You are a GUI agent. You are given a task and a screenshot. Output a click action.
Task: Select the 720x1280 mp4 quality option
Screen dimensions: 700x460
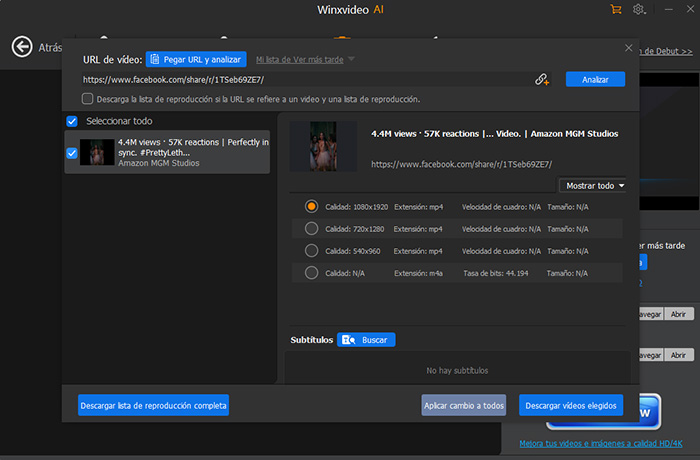(x=311, y=229)
